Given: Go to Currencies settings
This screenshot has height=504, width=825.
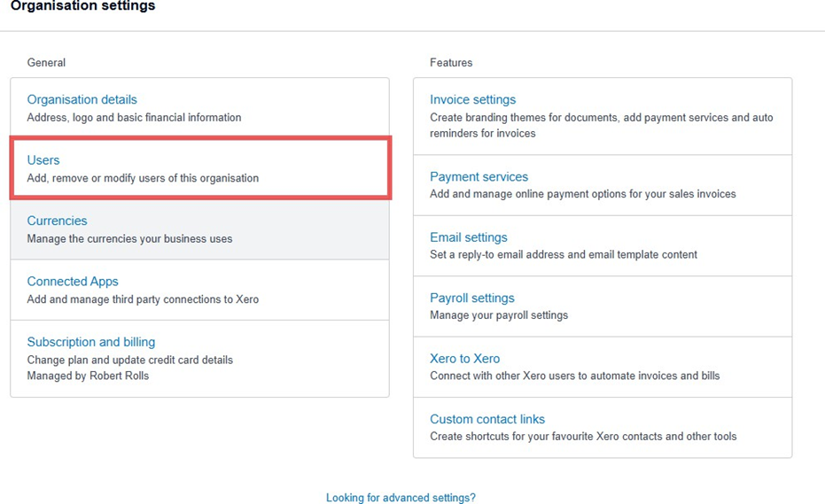Looking at the screenshot, I should point(57,221).
